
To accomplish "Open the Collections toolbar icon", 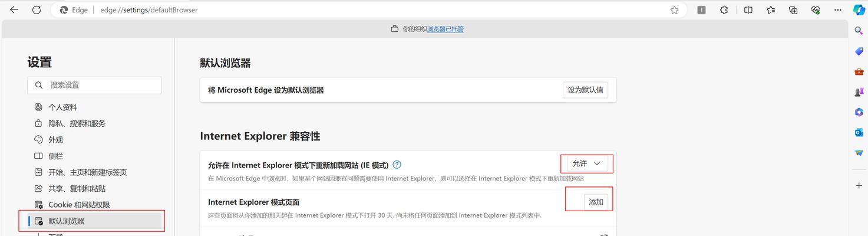I will [x=793, y=10].
